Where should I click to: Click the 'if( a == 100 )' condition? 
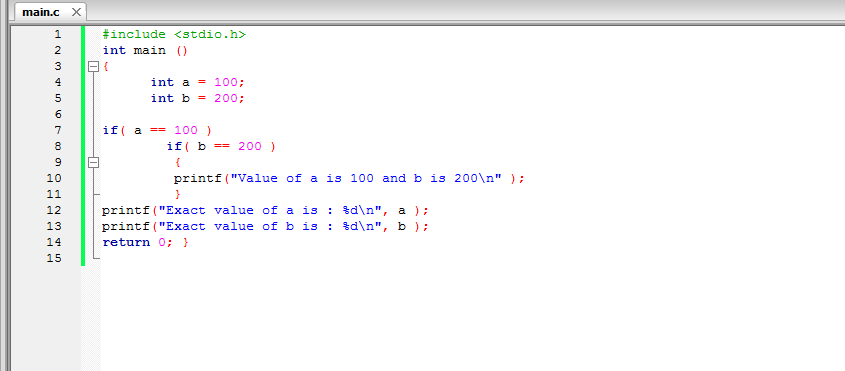coord(157,130)
